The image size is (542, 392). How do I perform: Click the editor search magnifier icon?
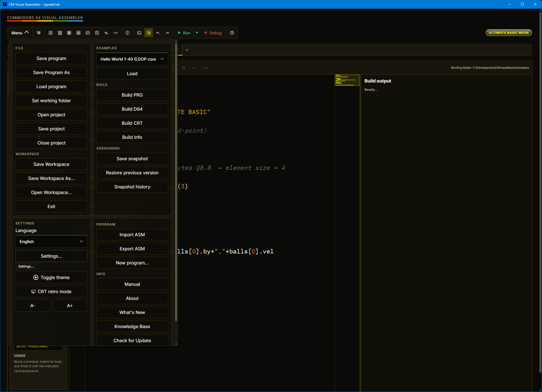tap(184, 68)
